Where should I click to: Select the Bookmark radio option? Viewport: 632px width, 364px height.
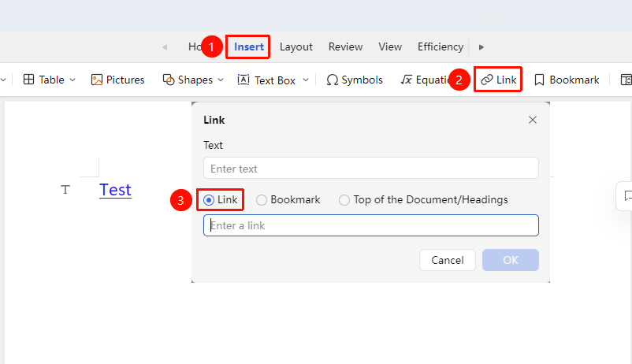pyautogui.click(x=261, y=200)
